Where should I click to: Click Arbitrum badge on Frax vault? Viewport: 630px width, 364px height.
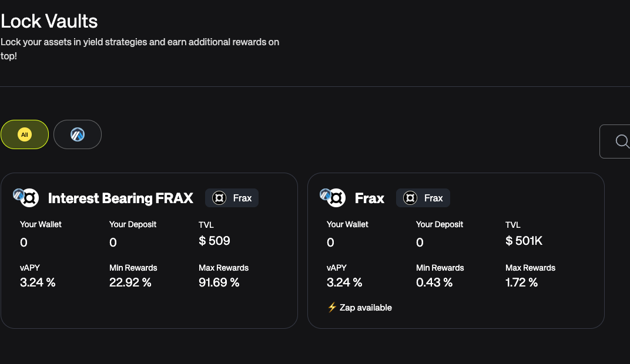coord(326,194)
